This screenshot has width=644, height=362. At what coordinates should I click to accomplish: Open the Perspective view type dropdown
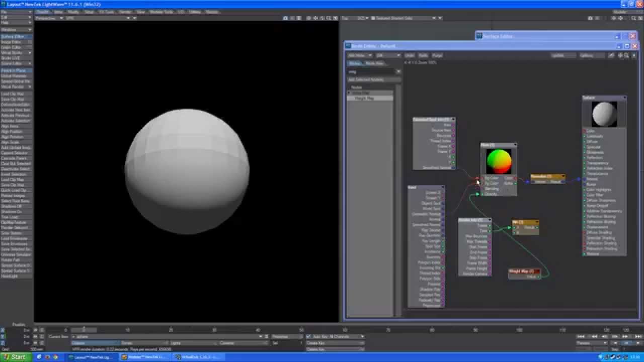[49, 18]
